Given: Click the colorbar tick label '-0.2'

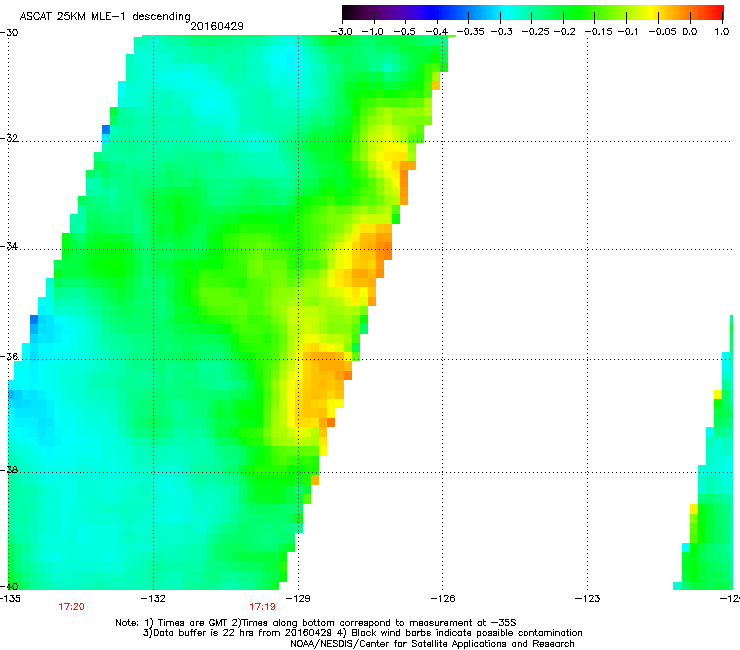Looking at the screenshot, I should pos(564,32).
